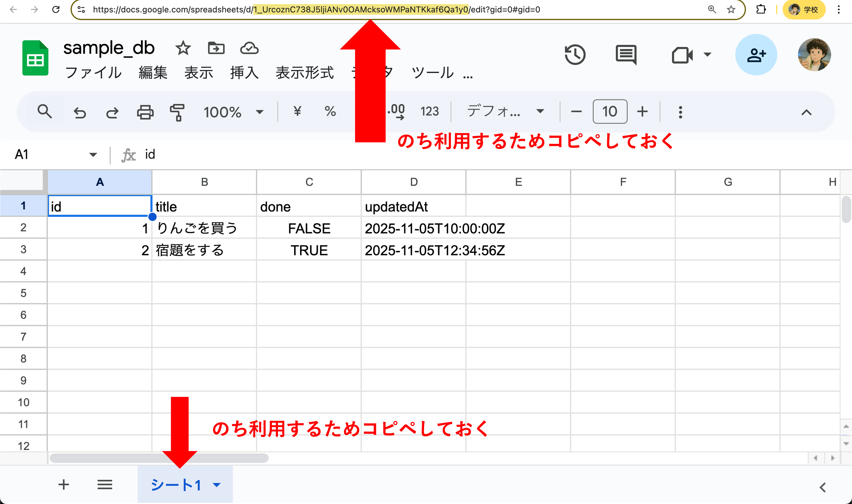852x504 pixels.
Task: Select the FALSE cell
Action: point(309,227)
